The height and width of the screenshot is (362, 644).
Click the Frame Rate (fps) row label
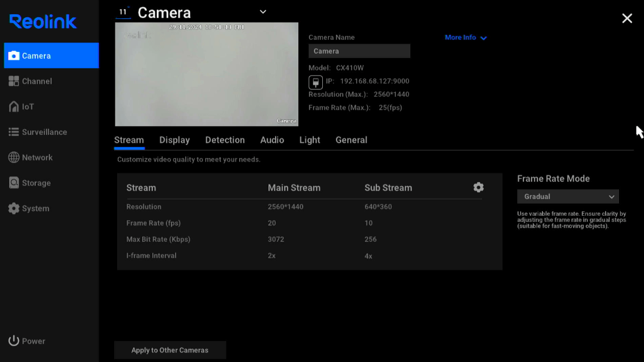(x=153, y=223)
